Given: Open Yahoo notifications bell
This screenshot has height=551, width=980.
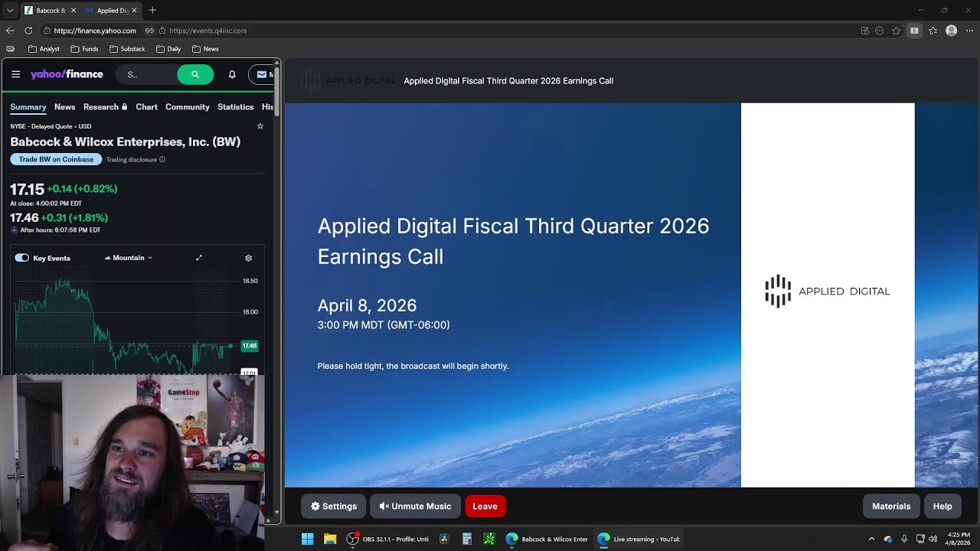Looking at the screenshot, I should click(232, 74).
